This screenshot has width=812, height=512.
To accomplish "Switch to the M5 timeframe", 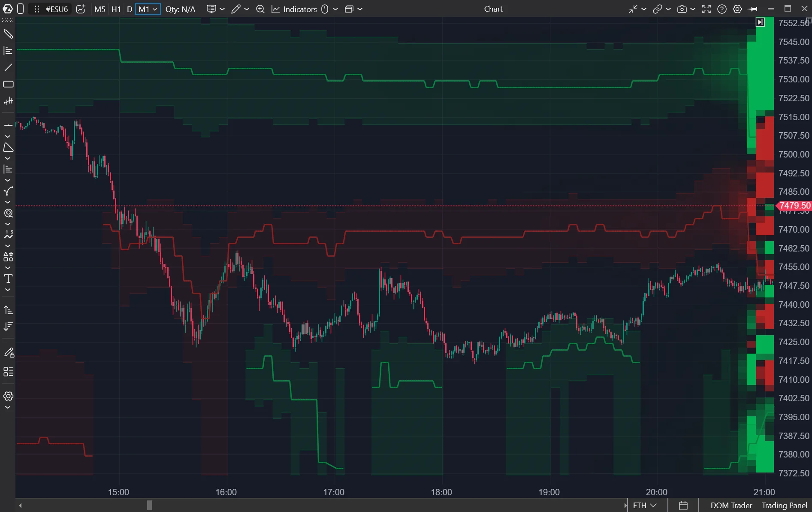I will point(100,9).
